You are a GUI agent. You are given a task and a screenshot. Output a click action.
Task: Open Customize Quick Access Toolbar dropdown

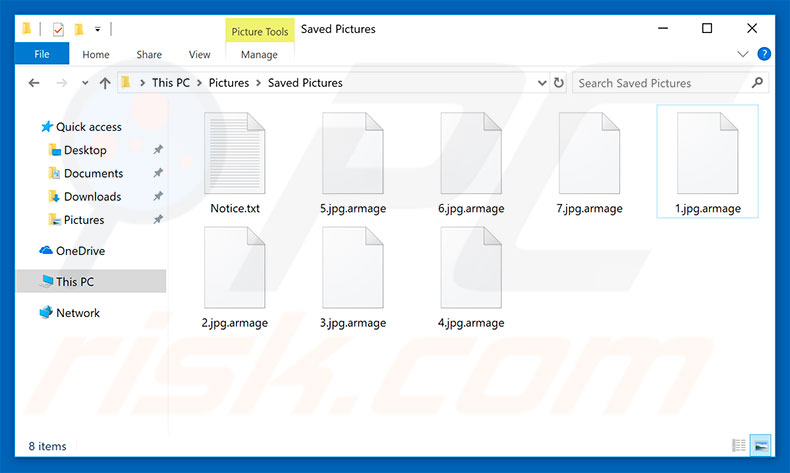[98, 30]
